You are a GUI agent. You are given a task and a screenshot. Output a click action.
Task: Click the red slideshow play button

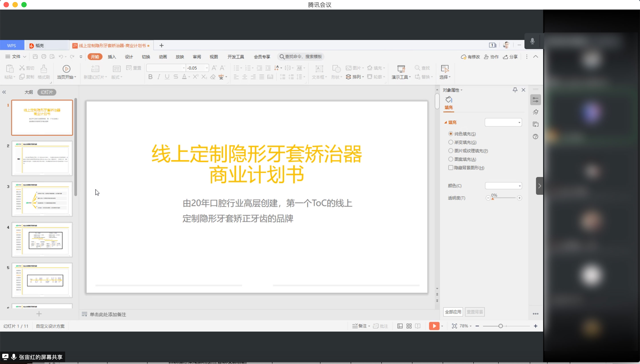(434, 326)
